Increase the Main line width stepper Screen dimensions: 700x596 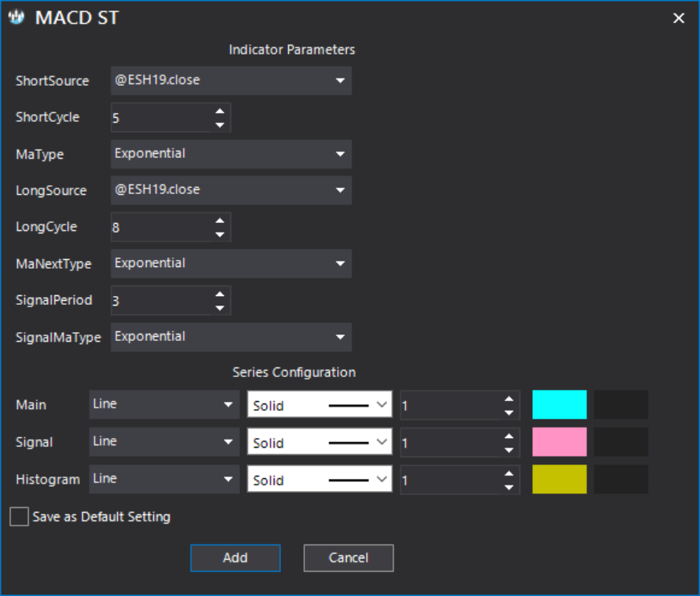[x=509, y=399]
